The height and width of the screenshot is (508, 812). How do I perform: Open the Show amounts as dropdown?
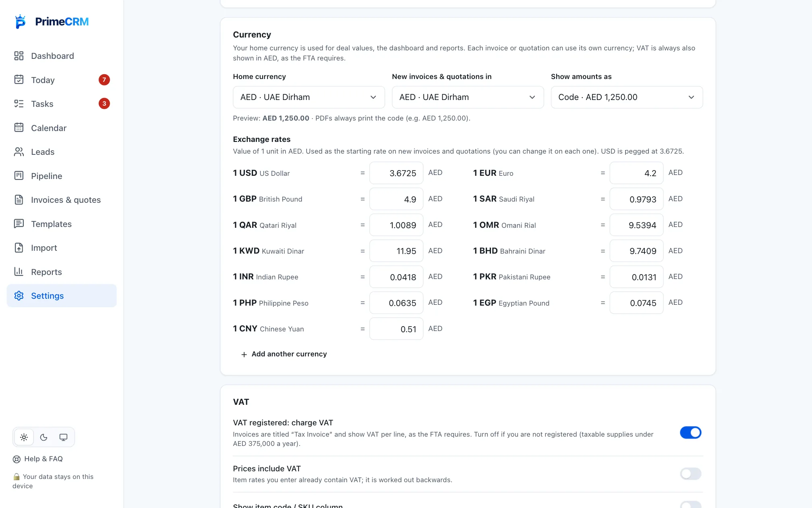point(627,97)
